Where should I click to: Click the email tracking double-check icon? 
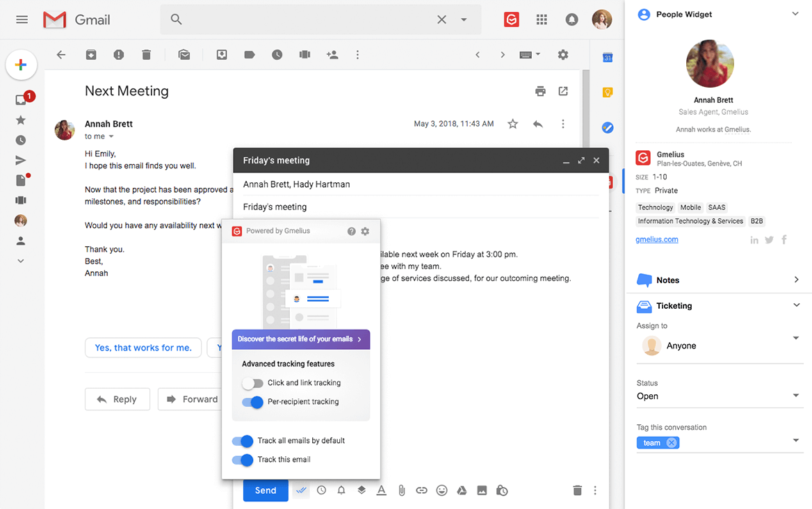(301, 490)
